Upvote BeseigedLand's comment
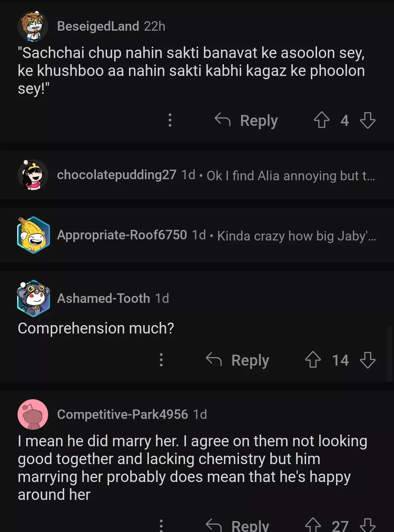The width and height of the screenshot is (394, 532). point(321,120)
